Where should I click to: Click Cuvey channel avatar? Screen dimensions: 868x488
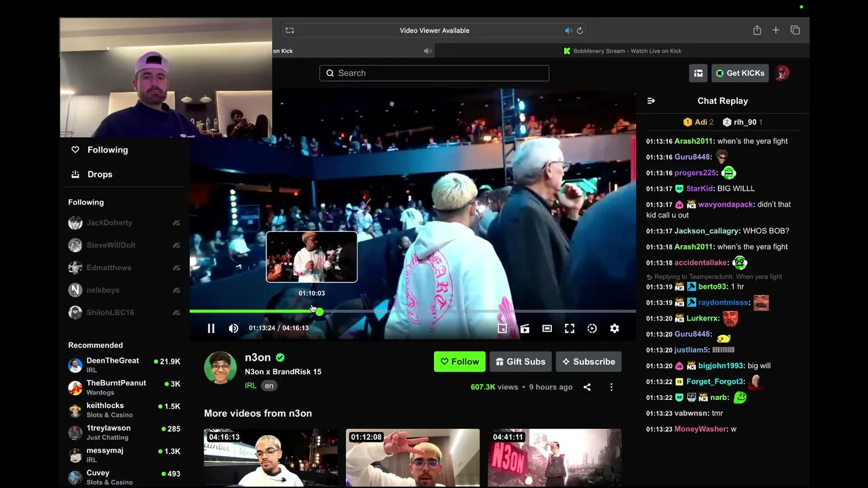75,477
